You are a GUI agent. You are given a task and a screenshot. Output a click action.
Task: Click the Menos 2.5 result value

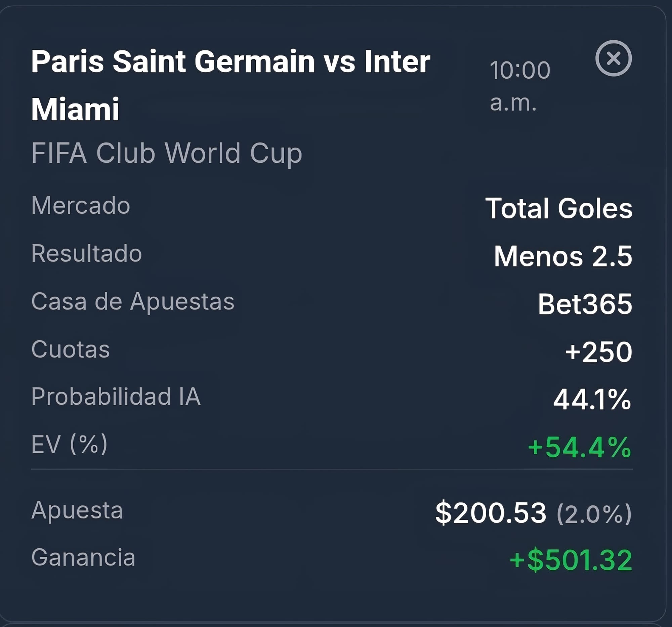coord(563,256)
